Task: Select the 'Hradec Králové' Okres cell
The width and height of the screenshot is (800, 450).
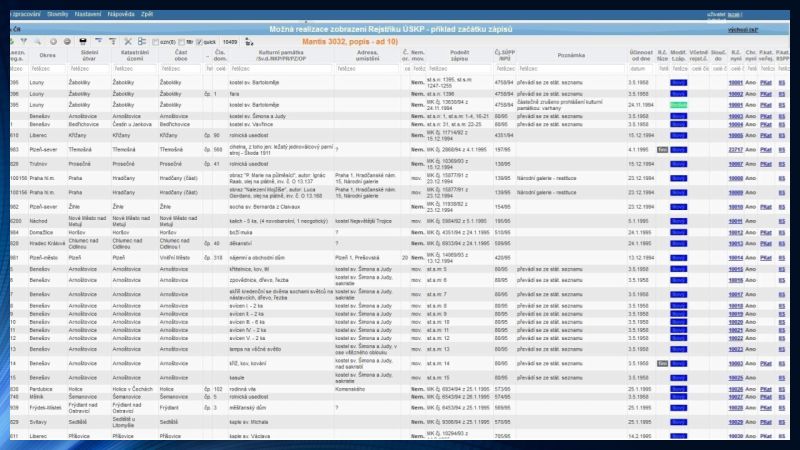Action: (x=47, y=244)
